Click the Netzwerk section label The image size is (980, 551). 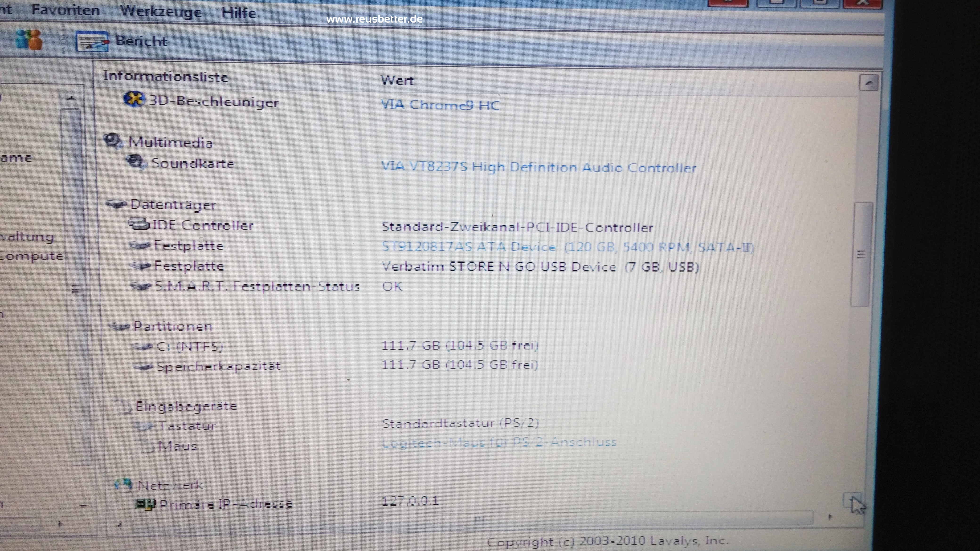point(170,485)
